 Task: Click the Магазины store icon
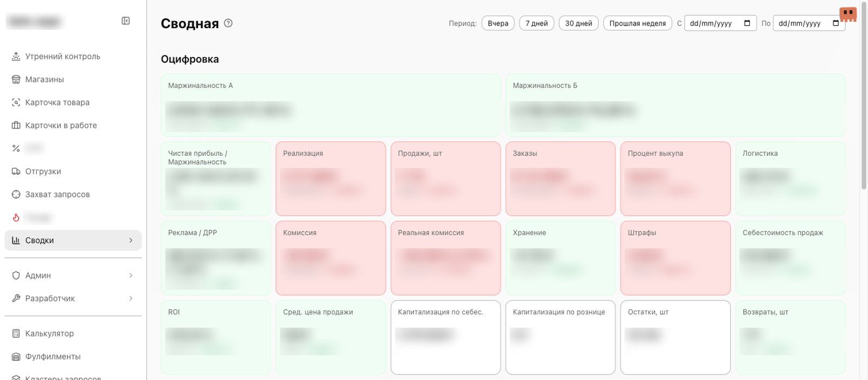pyautogui.click(x=16, y=79)
